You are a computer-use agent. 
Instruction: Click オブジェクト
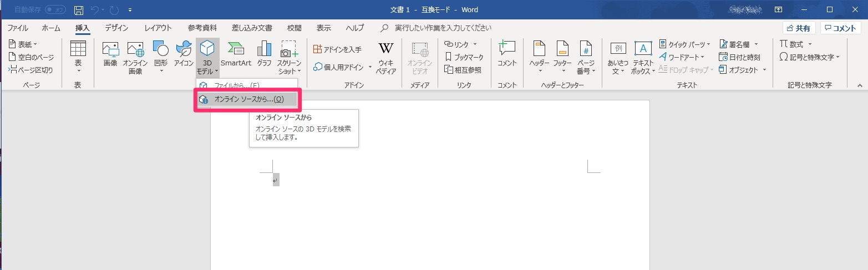[743, 70]
